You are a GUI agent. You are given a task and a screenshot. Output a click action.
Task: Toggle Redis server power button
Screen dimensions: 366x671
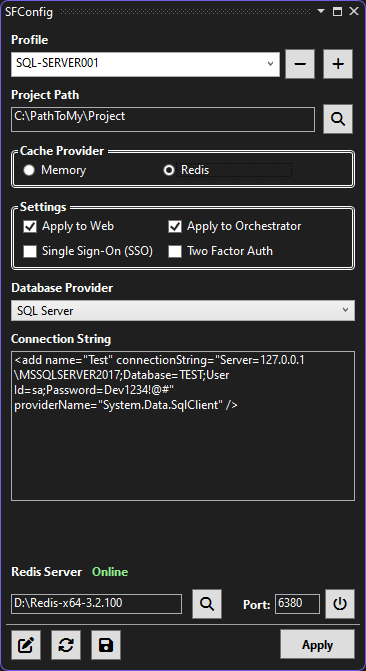340,604
